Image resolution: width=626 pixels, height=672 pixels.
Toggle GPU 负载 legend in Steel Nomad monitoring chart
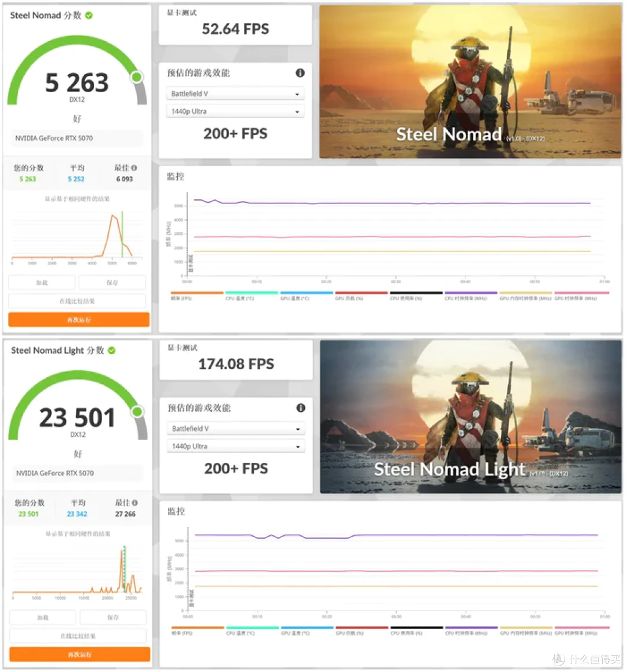click(x=362, y=295)
